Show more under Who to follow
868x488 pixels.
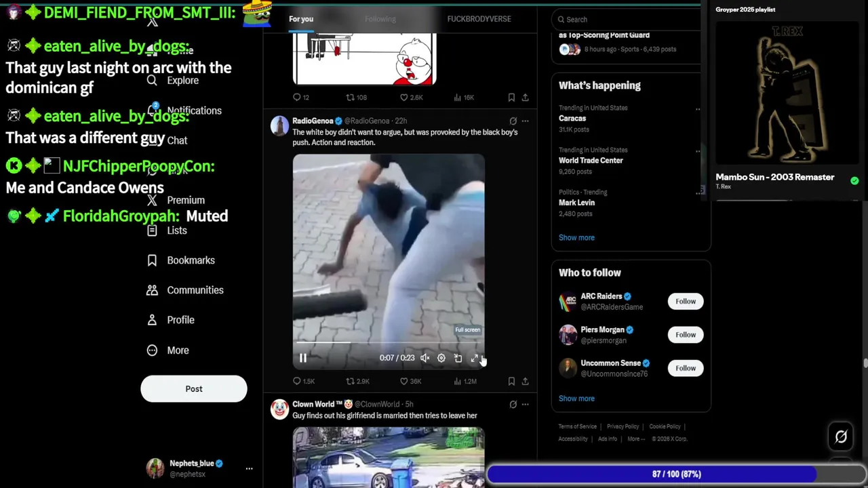click(x=576, y=399)
